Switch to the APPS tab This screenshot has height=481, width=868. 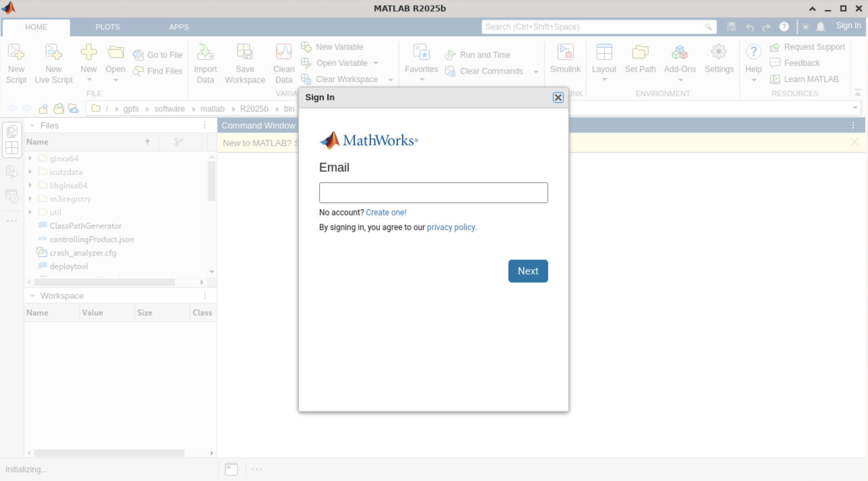click(x=179, y=27)
